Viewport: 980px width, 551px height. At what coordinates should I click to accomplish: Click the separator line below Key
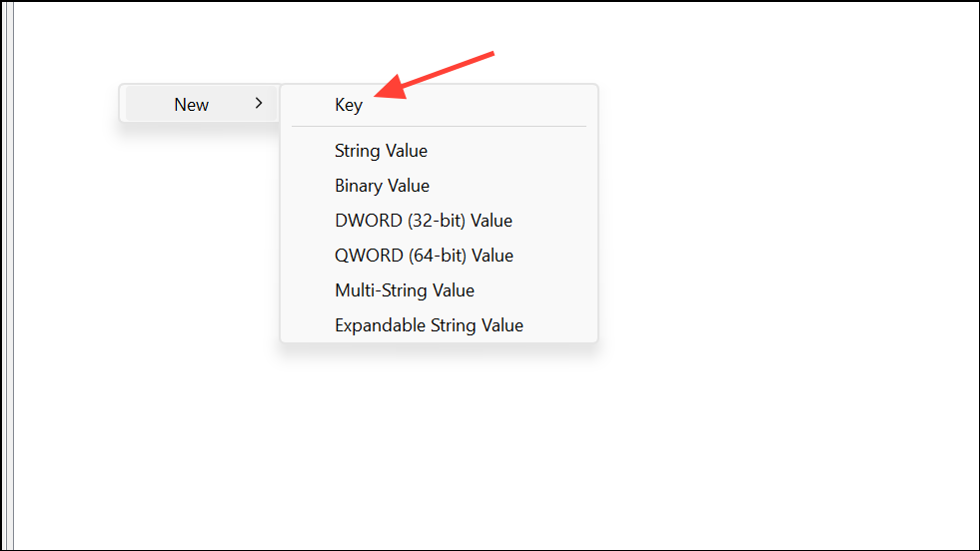(x=439, y=127)
